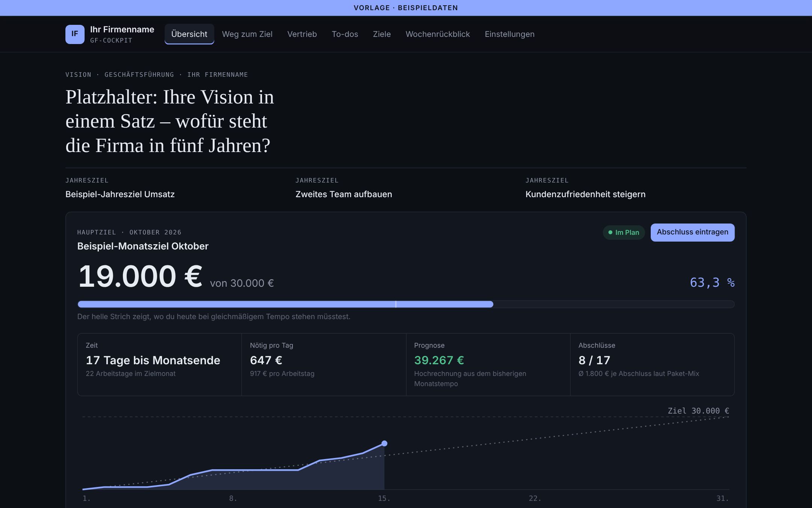Click the von 30.000 € target text
Screen dimensions: 812x508
(242, 283)
